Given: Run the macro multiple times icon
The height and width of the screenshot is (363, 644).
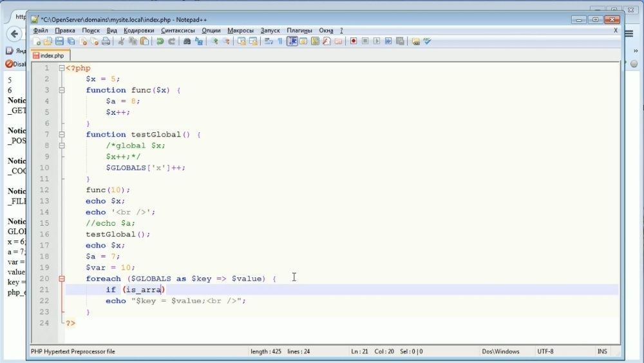Looking at the screenshot, I should pos(388,41).
